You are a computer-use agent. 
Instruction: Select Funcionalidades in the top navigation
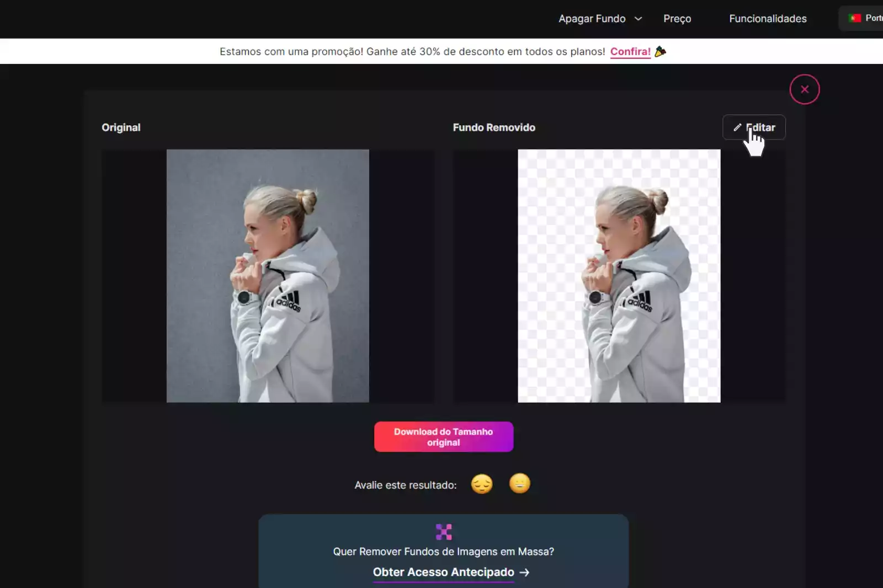(x=768, y=18)
